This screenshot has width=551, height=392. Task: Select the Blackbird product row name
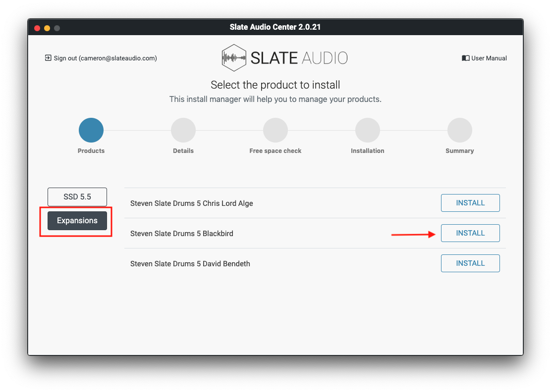tap(181, 233)
